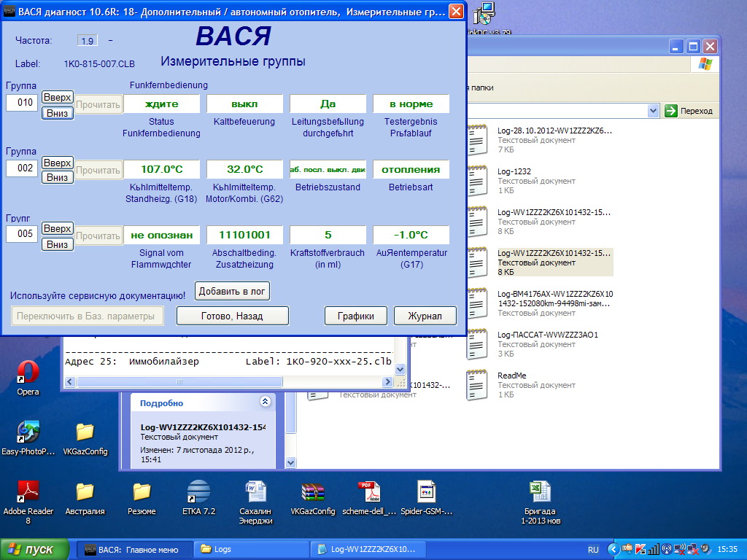Click the log window horizontal scrollbar thumb
747x560 pixels.
point(179,382)
